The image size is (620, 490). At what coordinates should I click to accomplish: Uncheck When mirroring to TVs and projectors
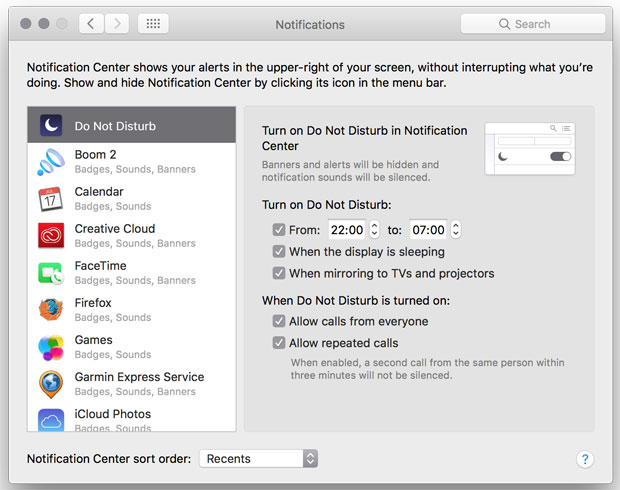tap(279, 273)
